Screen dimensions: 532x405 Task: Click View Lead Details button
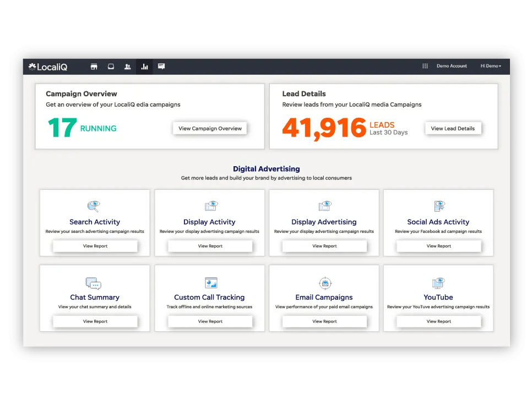(x=453, y=128)
